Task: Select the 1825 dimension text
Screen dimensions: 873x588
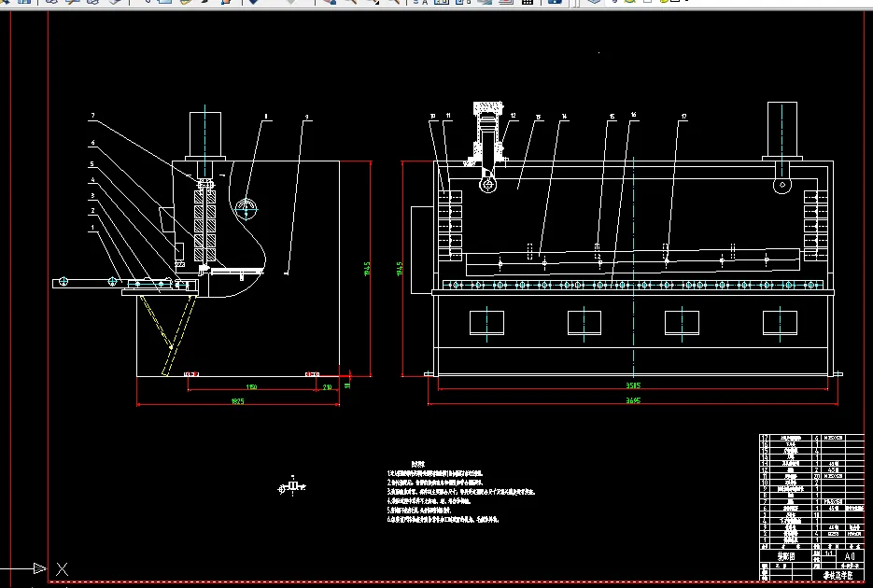Action: tap(238, 401)
